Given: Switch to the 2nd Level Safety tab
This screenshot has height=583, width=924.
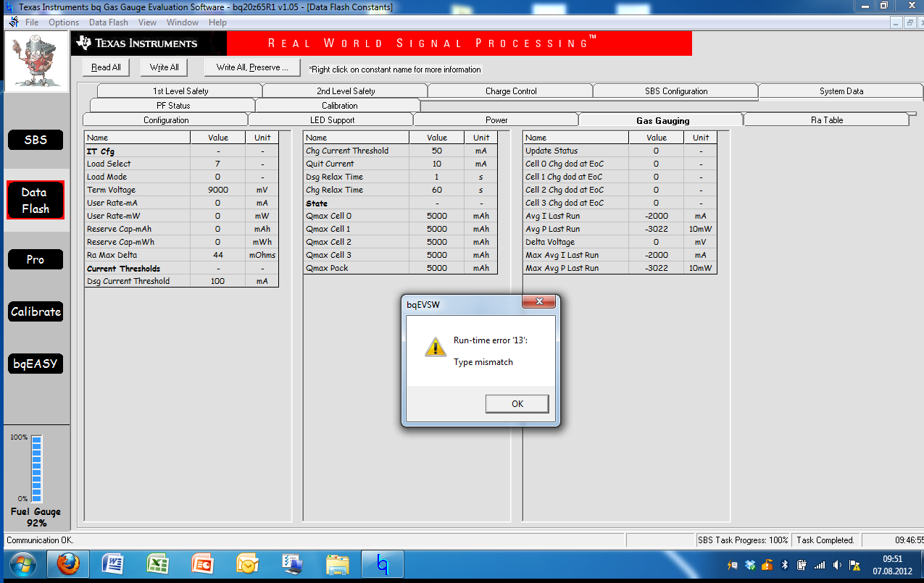Looking at the screenshot, I should (346, 91).
